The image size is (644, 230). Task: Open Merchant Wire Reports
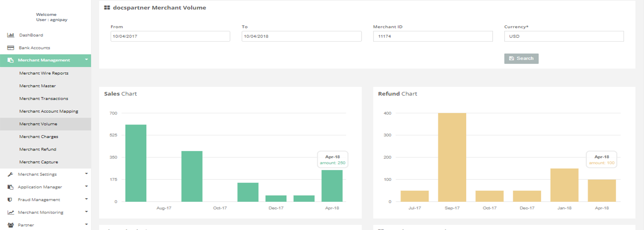point(44,73)
